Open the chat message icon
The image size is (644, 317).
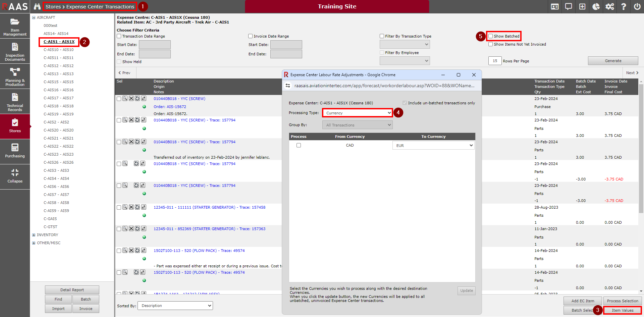point(568,7)
